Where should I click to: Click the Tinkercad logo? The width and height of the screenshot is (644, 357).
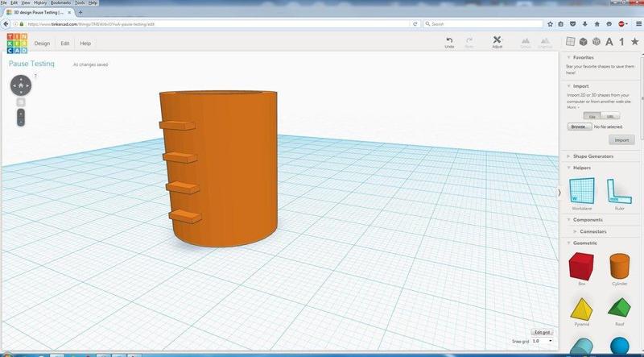tap(15, 44)
